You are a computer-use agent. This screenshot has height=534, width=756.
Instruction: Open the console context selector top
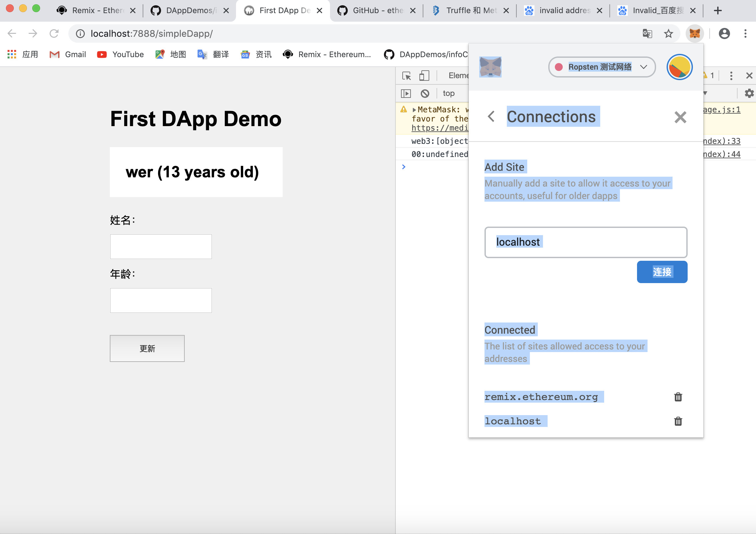coord(448,94)
